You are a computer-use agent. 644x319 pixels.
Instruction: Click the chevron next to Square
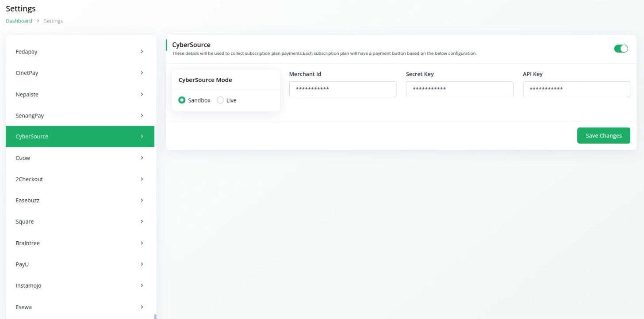point(142,222)
